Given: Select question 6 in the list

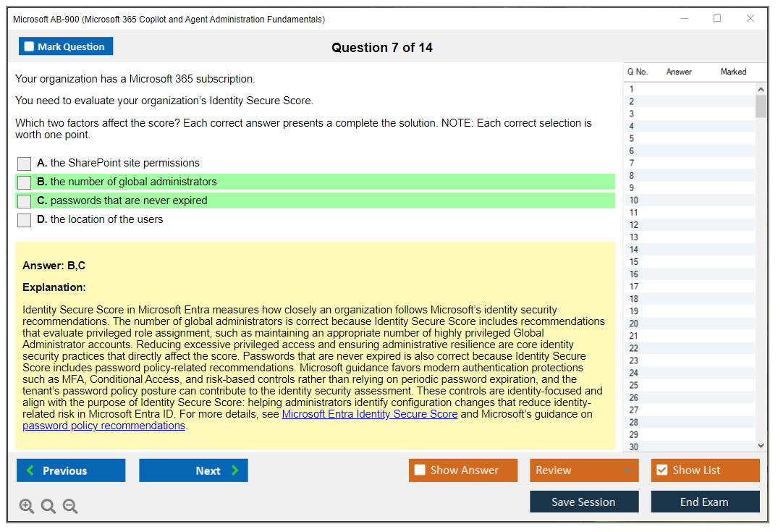Looking at the screenshot, I should pos(689,151).
